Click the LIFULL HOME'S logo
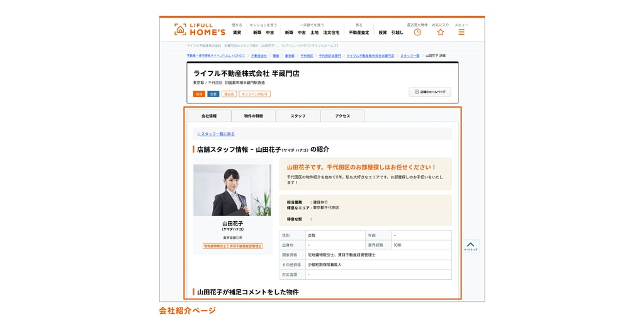This screenshot has width=644, height=329. click(200, 30)
